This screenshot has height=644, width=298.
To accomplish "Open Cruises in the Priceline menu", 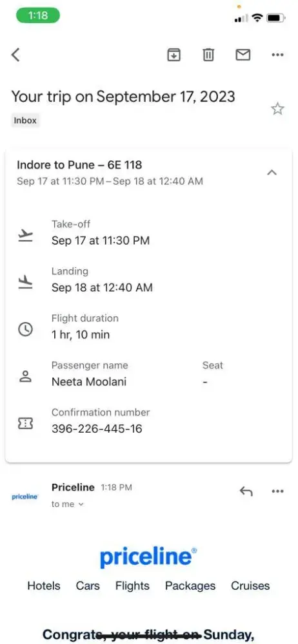I will (250, 585).
